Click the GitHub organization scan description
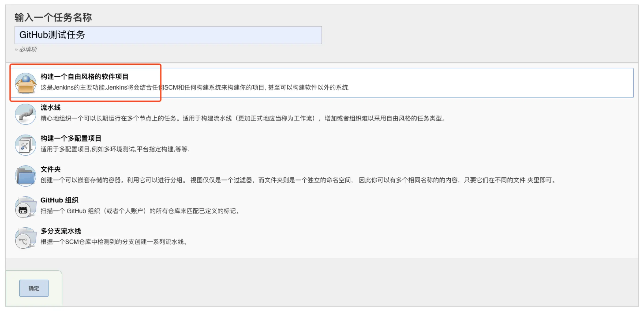The width and height of the screenshot is (644, 311). 140,211
